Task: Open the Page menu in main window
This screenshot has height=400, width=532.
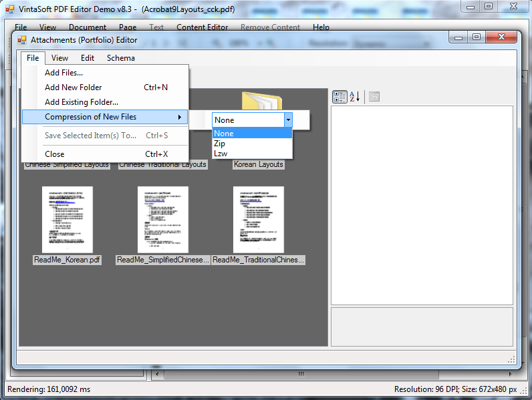Action: tap(128, 27)
